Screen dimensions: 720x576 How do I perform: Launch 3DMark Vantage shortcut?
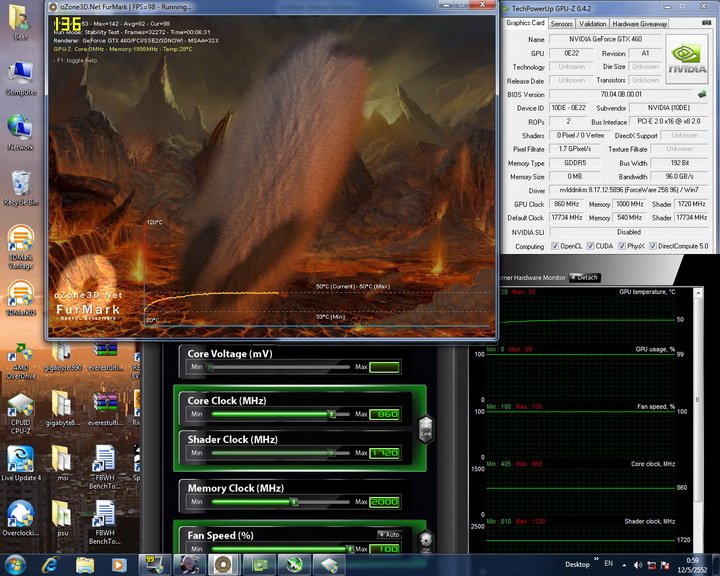tap(20, 246)
